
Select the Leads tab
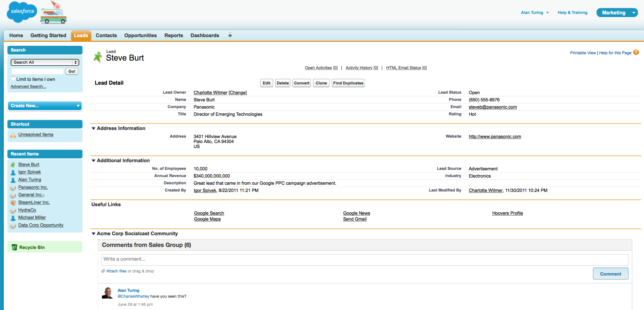[81, 35]
